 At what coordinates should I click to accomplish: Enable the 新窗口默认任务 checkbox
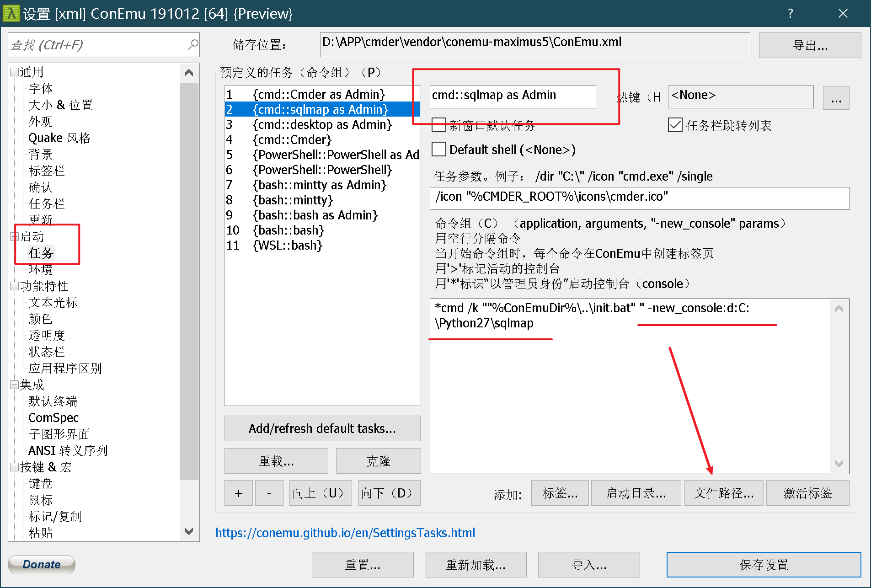[438, 125]
